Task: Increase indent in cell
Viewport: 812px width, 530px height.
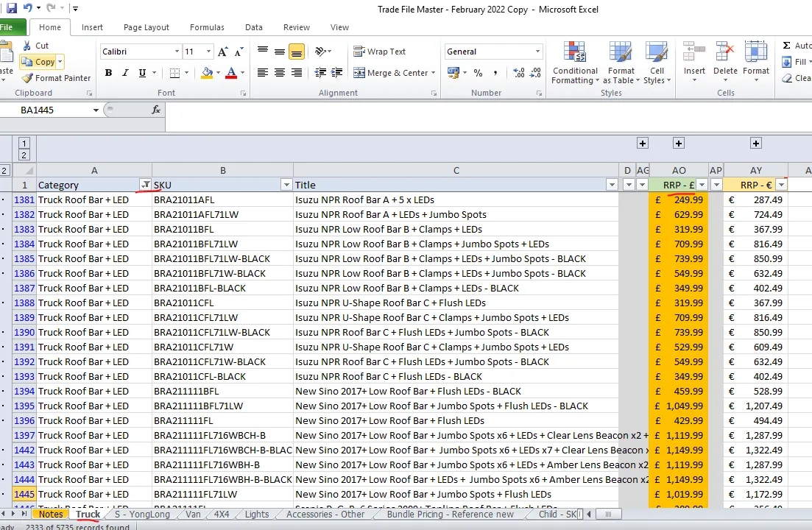Action: point(337,73)
